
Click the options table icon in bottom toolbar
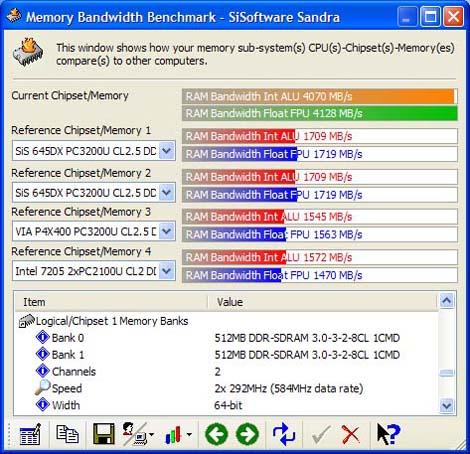tap(30, 434)
